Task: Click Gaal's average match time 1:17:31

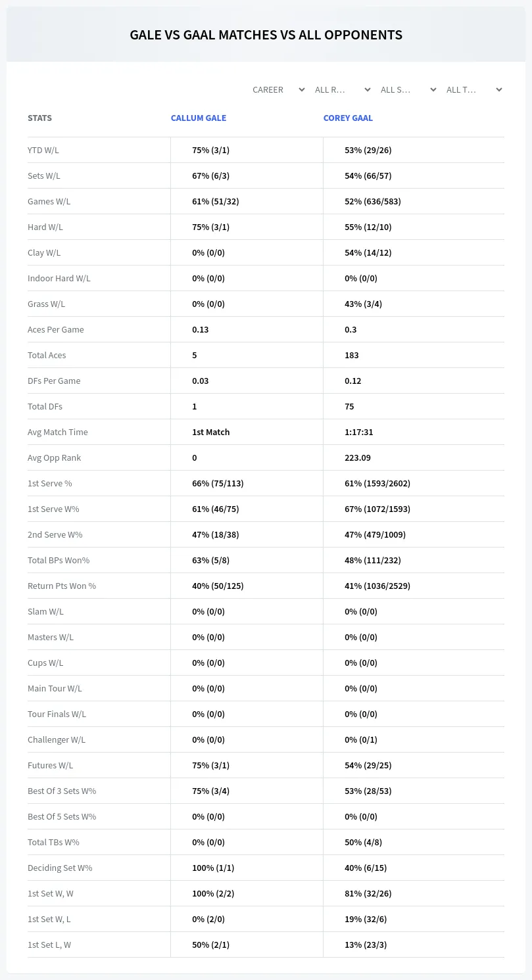Action: click(x=359, y=432)
